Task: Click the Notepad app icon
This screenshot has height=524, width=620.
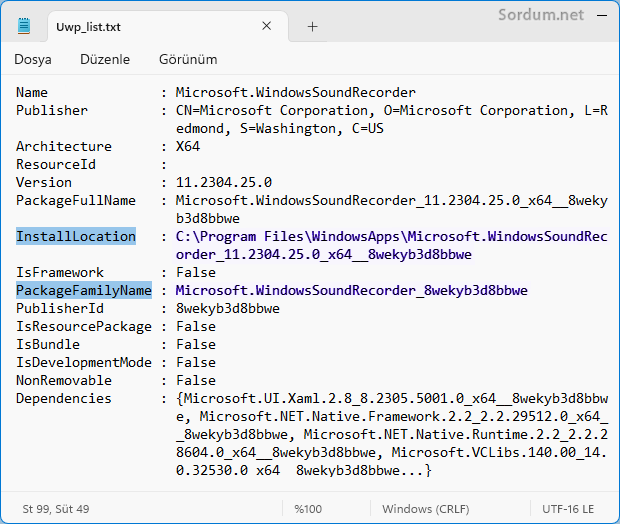Action: 24,26
